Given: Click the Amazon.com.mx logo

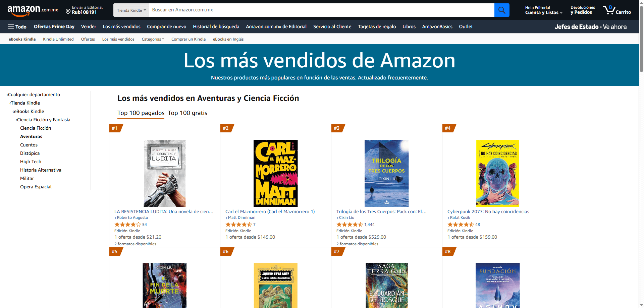Looking at the screenshot, I should 33,10.
